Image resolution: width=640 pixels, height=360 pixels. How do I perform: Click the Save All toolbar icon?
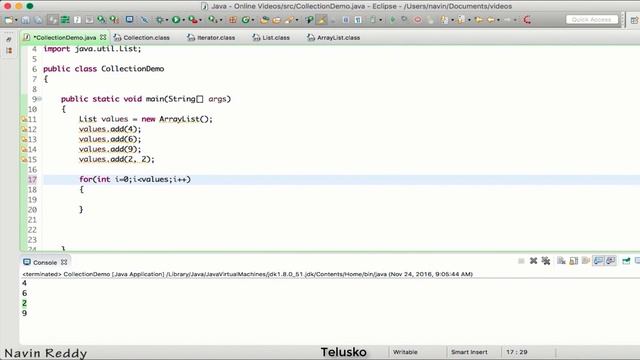[38, 20]
